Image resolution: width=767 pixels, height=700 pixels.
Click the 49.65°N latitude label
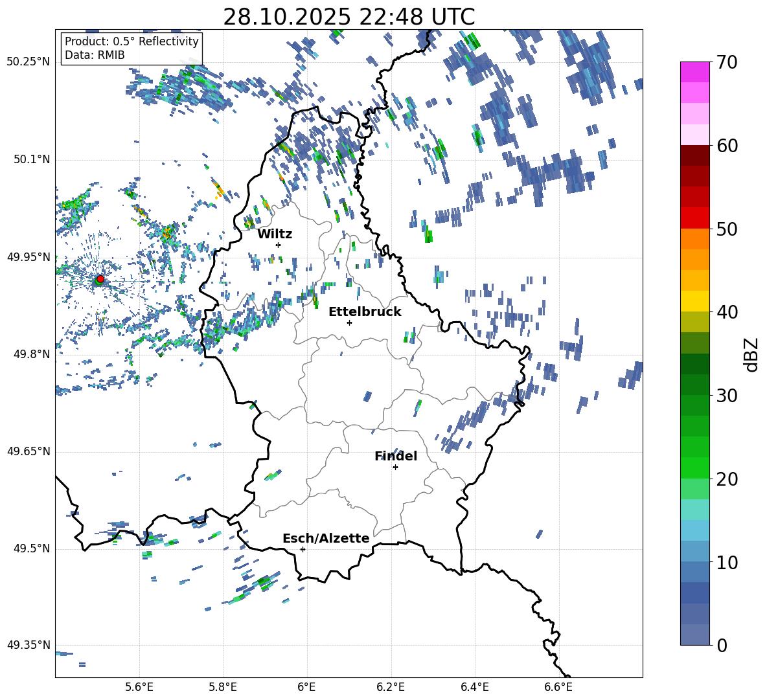(x=29, y=451)
